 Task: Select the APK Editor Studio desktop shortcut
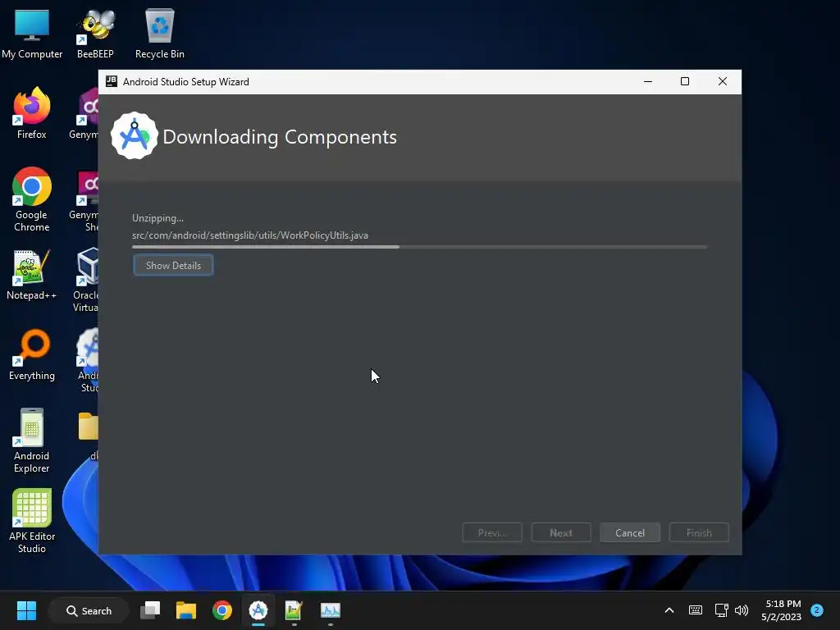[32, 521]
